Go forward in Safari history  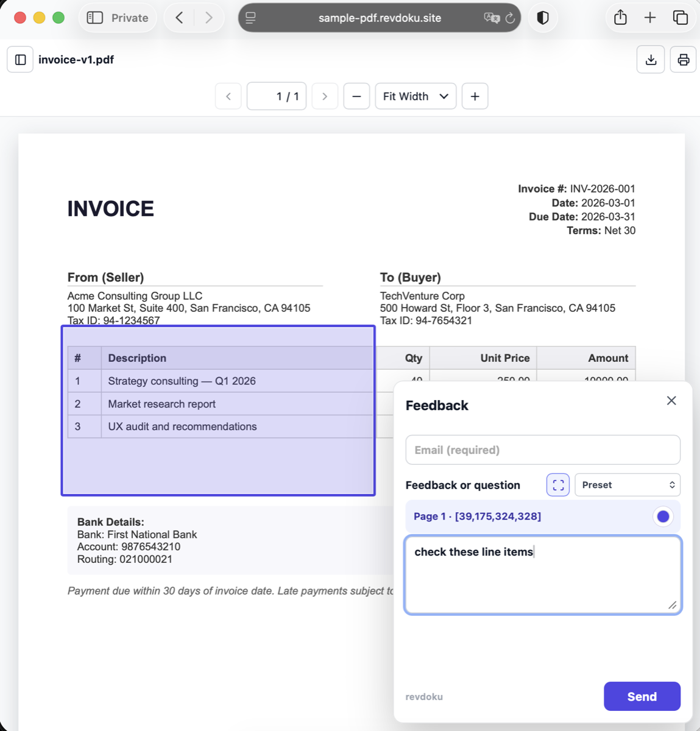point(209,18)
